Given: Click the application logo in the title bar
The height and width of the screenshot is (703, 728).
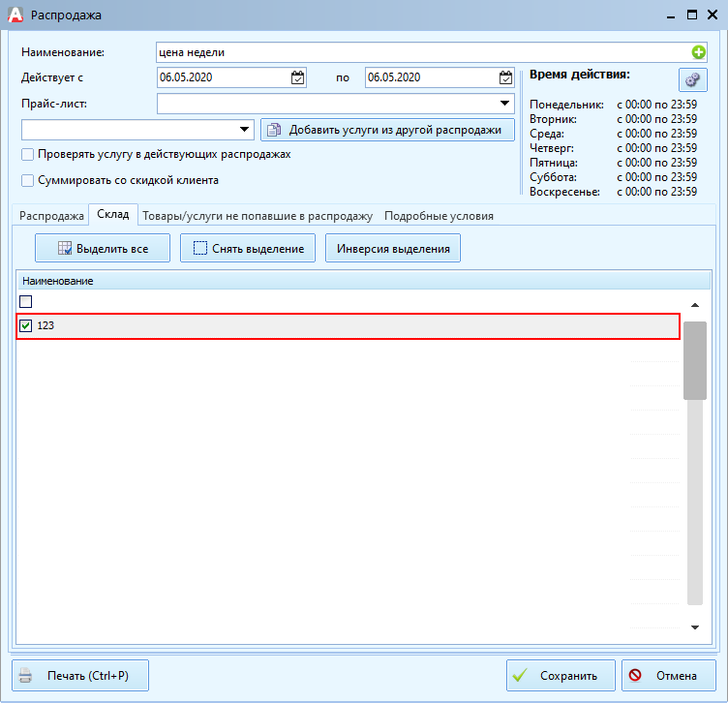Looking at the screenshot, I should (15, 15).
